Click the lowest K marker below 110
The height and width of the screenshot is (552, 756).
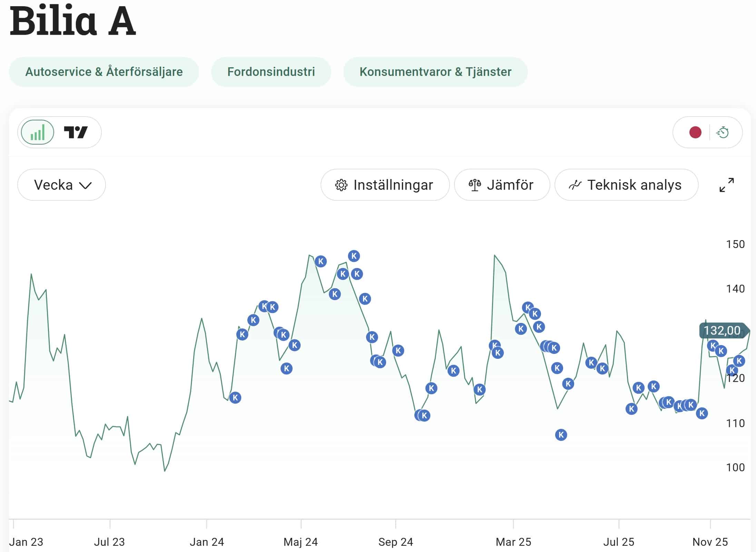561,435
